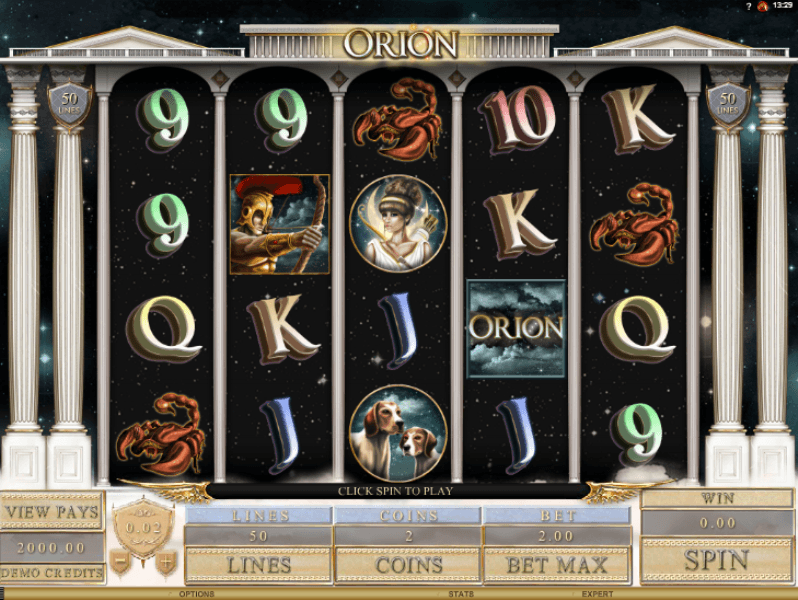Open the VIEW PAYS paytable
The width and height of the screenshot is (798, 600).
click(x=52, y=512)
